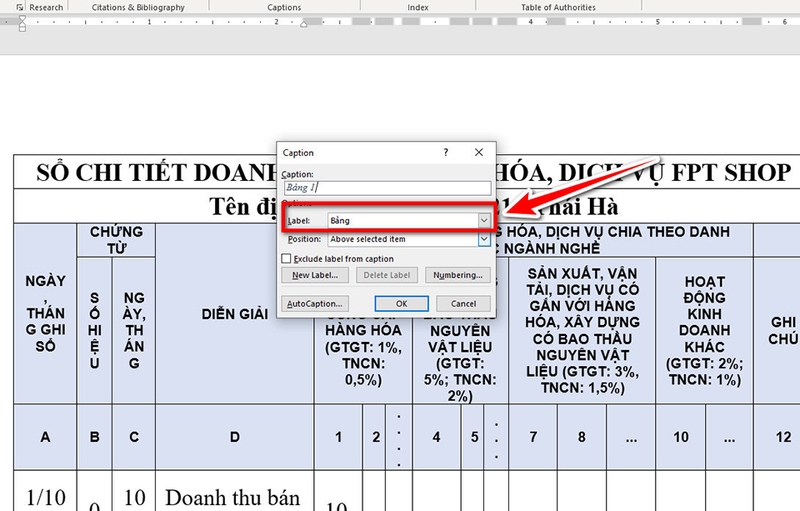
Task: Click column letter C cell
Action: [x=134, y=437]
